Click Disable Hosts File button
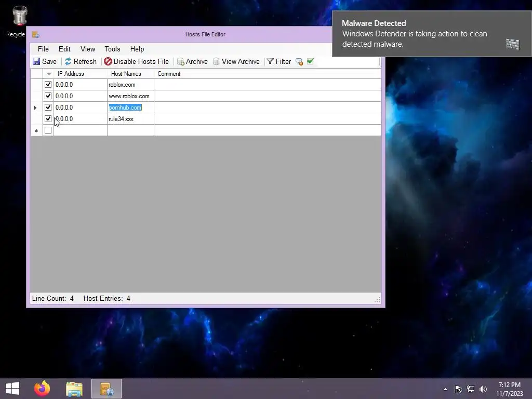The image size is (532, 399). (137, 61)
